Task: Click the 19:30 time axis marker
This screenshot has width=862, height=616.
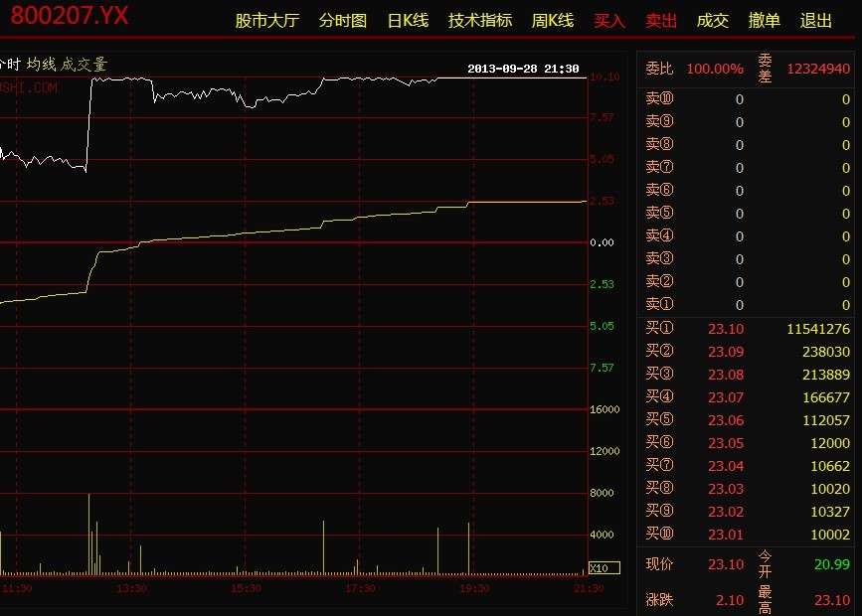Action: [474, 588]
